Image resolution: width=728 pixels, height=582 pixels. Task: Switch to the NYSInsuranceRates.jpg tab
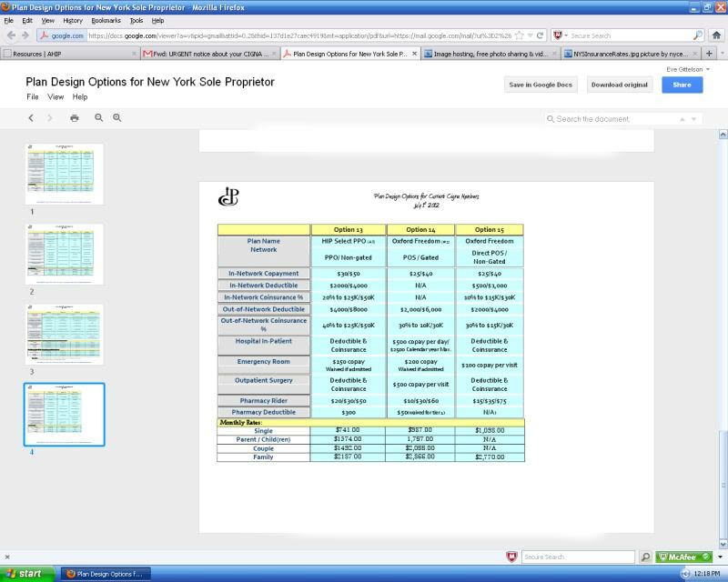(631, 54)
